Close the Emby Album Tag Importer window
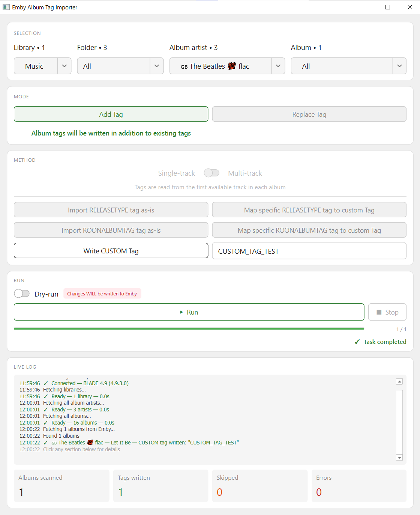The image size is (420, 515). (x=410, y=7)
